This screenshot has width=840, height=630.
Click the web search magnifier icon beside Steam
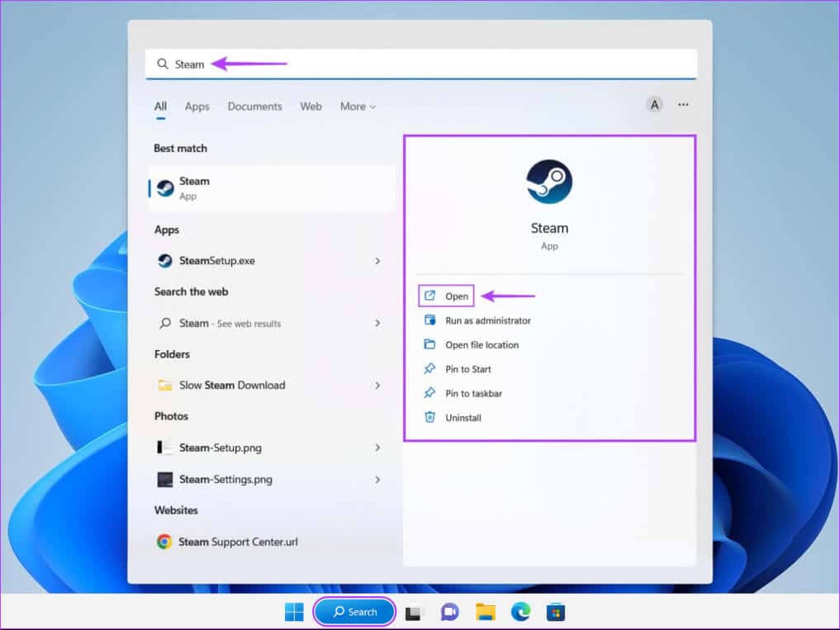165,323
